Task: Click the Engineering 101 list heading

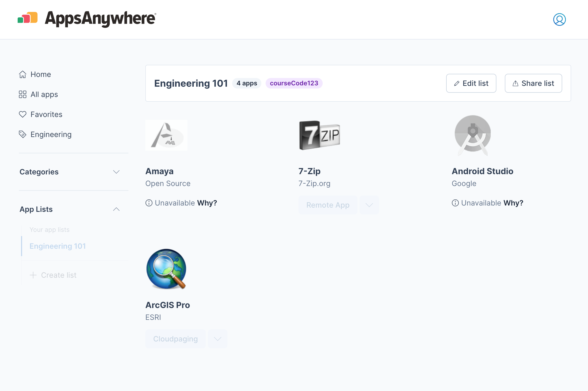Action: [x=191, y=83]
